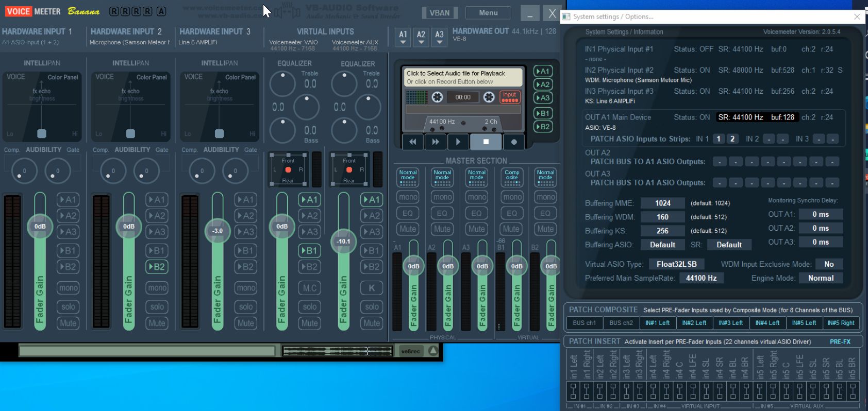Screen dimensions: 868x411
Task: Click Hardware Input 2 Gate knob
Action: tap(146, 171)
